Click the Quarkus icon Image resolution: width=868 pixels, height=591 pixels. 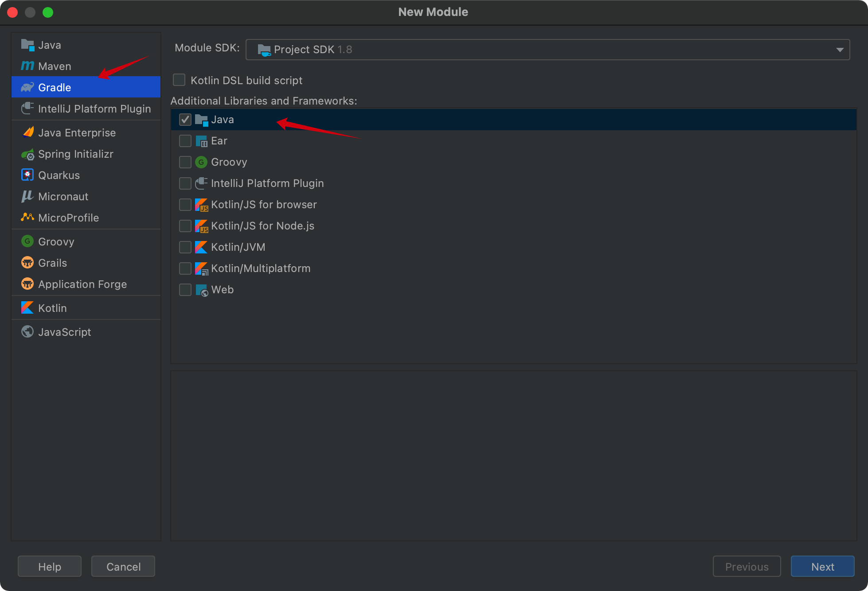27,175
